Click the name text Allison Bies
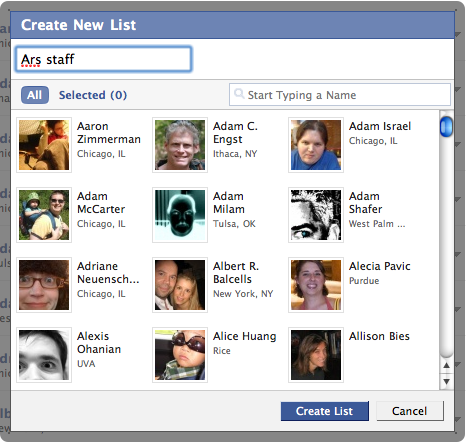Viewport: 466px width, 443px height. click(x=379, y=336)
